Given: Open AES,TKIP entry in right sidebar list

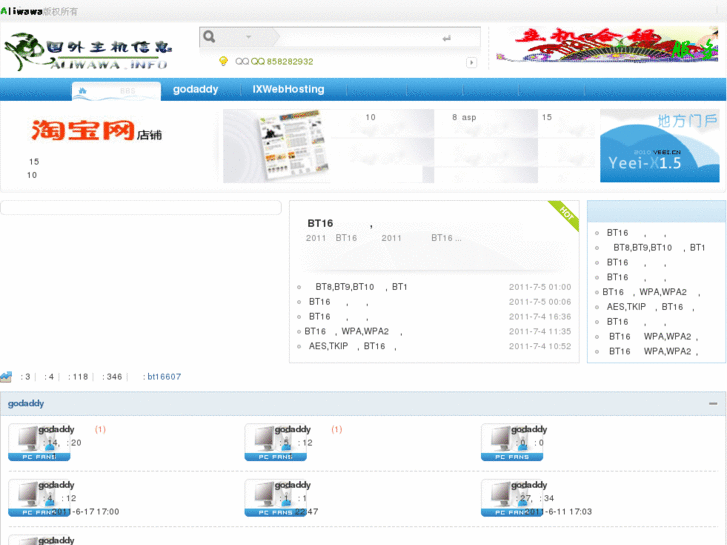Looking at the screenshot, I should pos(650,307).
